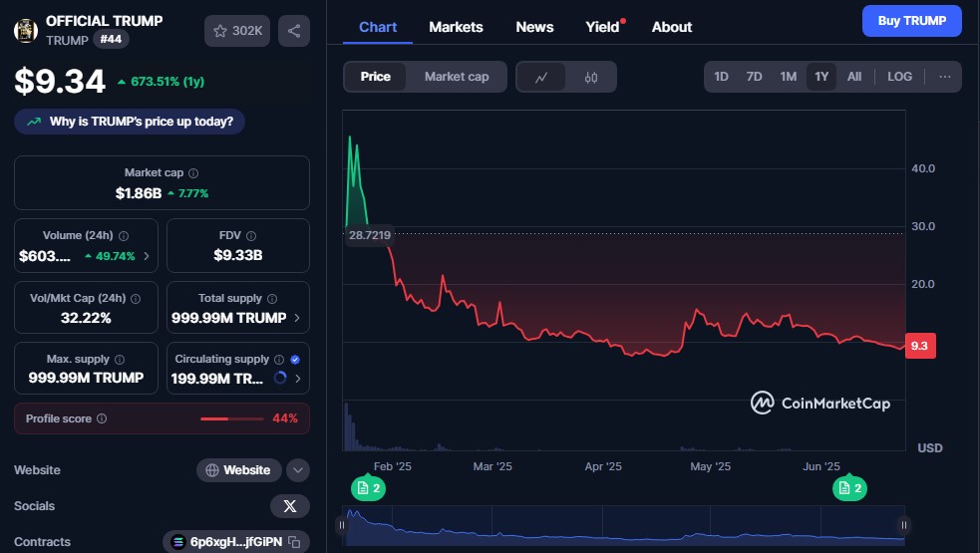Open the News tab
980x553 pixels.
(x=534, y=27)
